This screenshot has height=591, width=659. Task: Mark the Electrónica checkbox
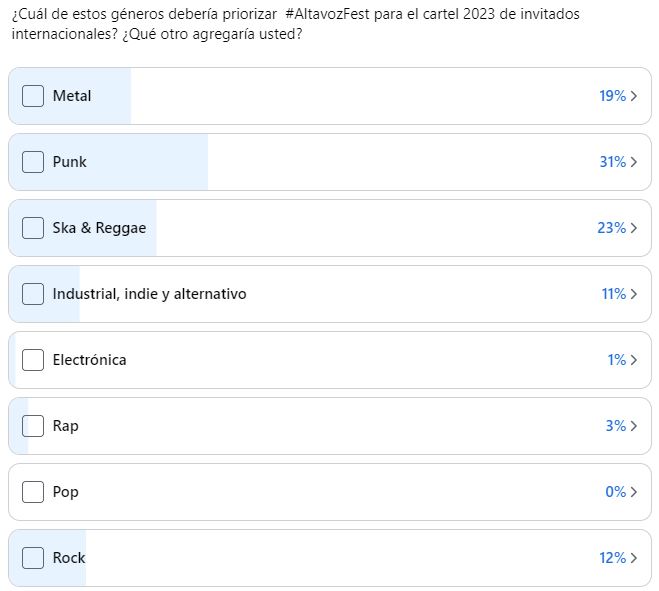33,360
